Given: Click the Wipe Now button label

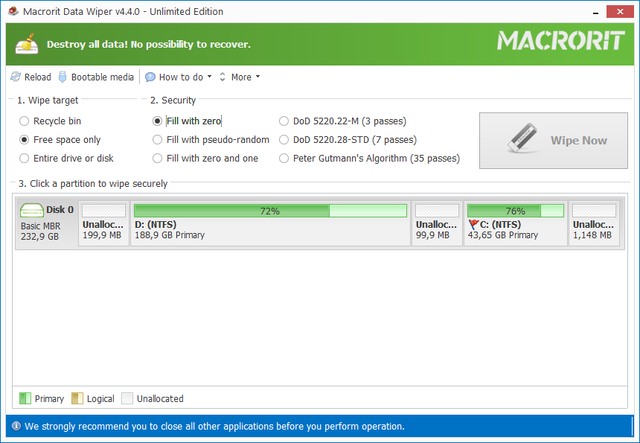Looking at the screenshot, I should [579, 140].
